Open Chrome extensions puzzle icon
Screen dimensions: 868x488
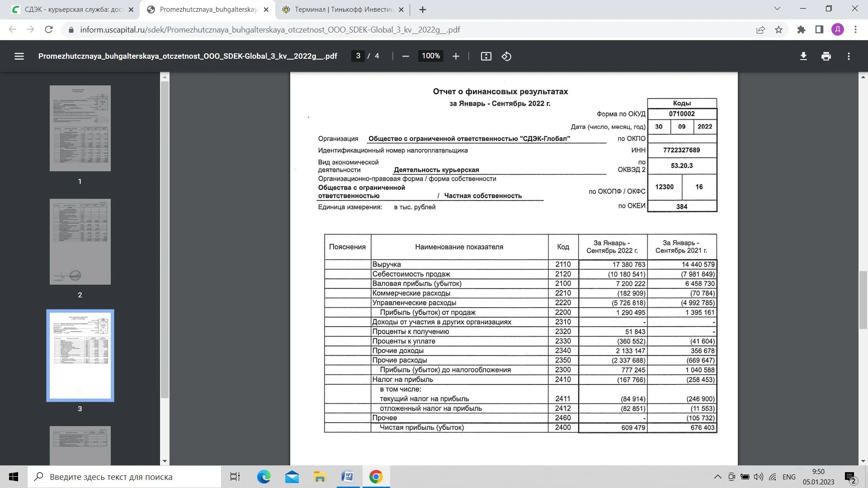pos(801,29)
